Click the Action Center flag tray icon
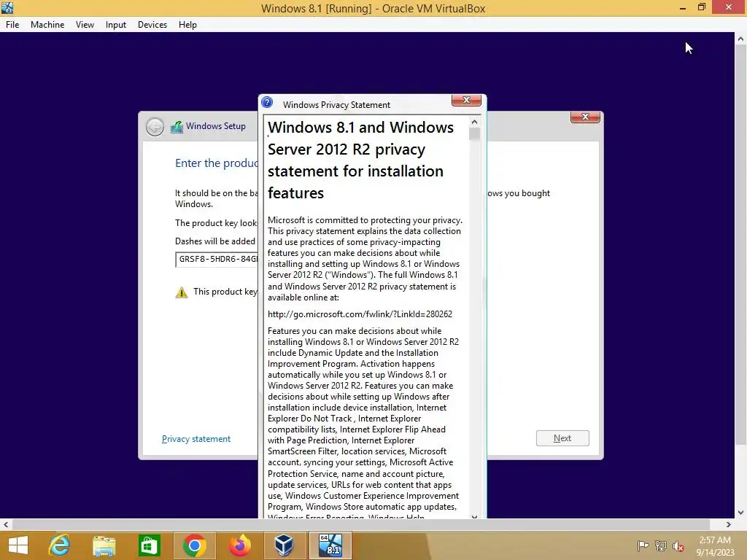This screenshot has width=747, height=560. point(643,545)
